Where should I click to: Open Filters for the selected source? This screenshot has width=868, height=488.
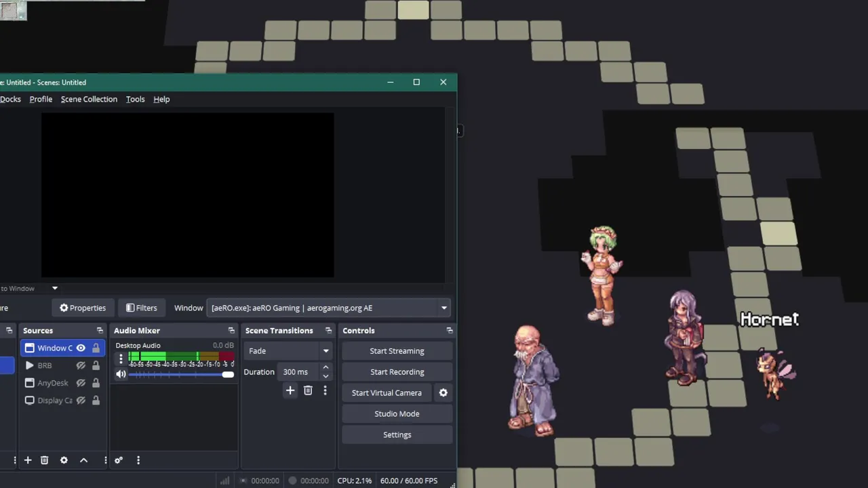(x=141, y=308)
